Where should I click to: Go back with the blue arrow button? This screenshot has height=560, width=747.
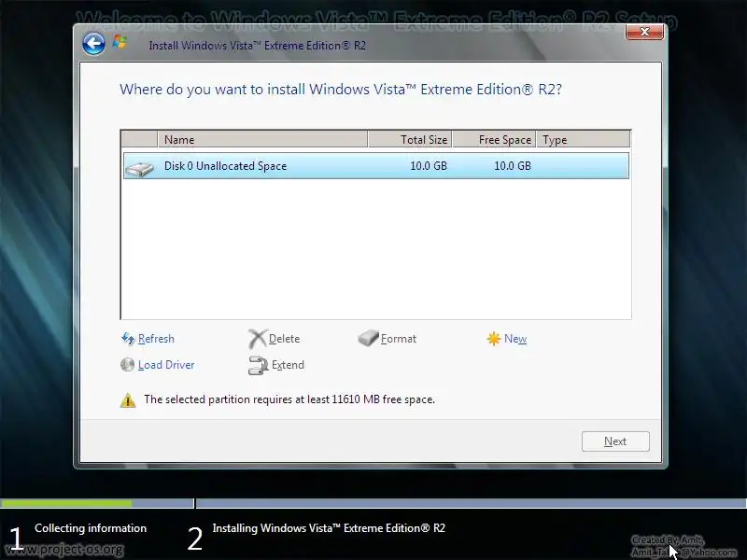[x=93, y=44]
